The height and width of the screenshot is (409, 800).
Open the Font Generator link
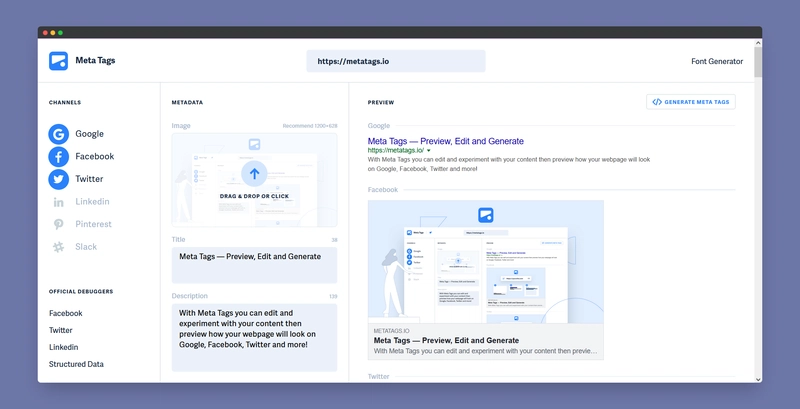pyautogui.click(x=717, y=61)
